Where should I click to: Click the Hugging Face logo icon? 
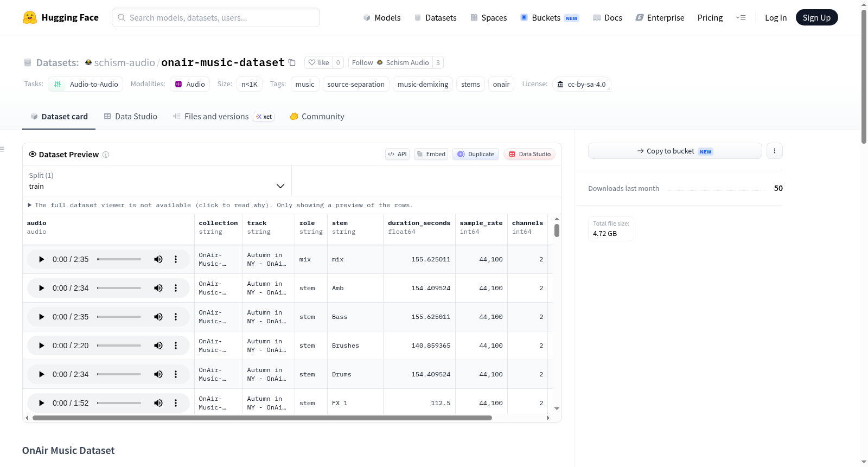click(30, 17)
